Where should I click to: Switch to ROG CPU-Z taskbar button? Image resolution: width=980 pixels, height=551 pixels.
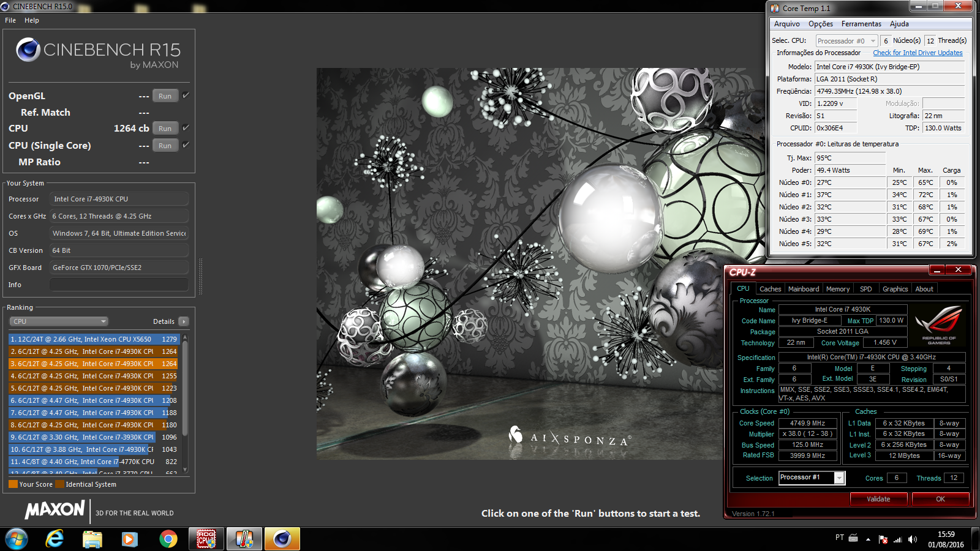pos(206,539)
